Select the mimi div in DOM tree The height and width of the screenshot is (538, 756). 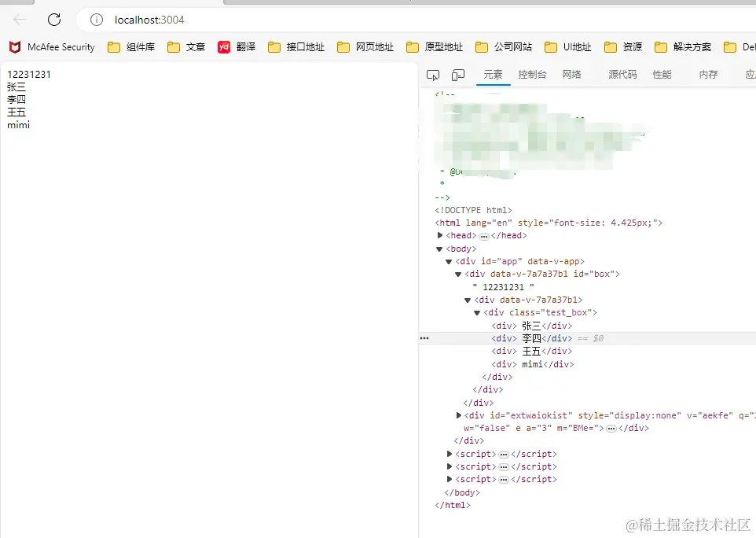tap(533, 364)
